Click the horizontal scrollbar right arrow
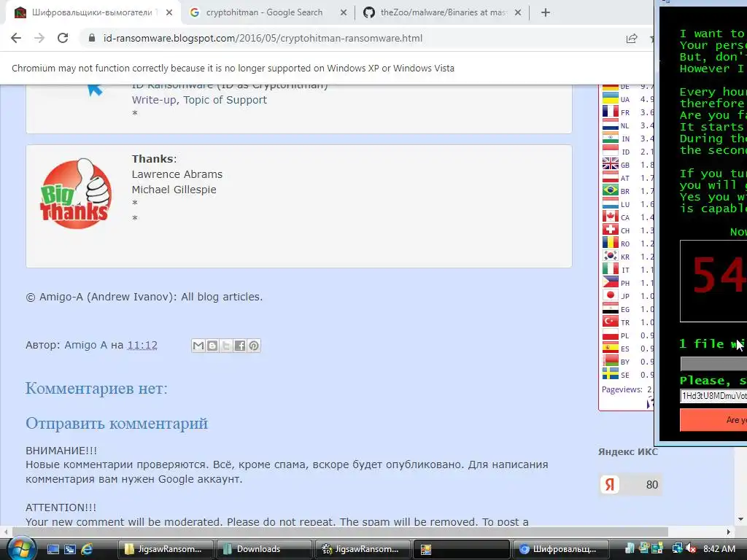Screen dimensions: 747x560 pos(728,532)
